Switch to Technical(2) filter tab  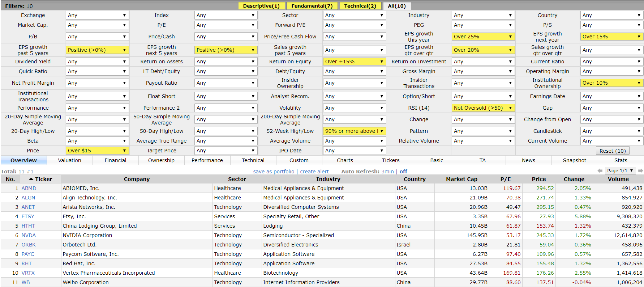(360, 6)
